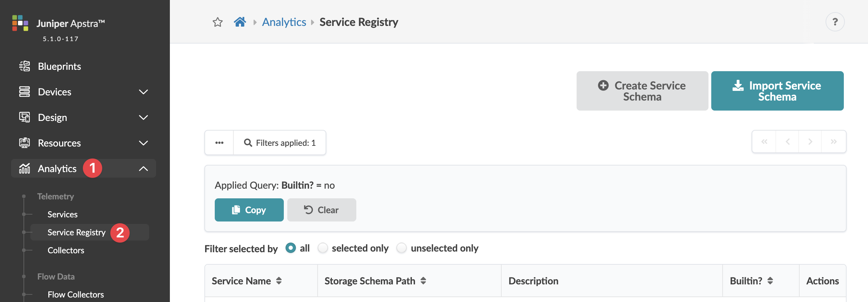Jump to last page of results
868x302 pixels.
coord(833,142)
